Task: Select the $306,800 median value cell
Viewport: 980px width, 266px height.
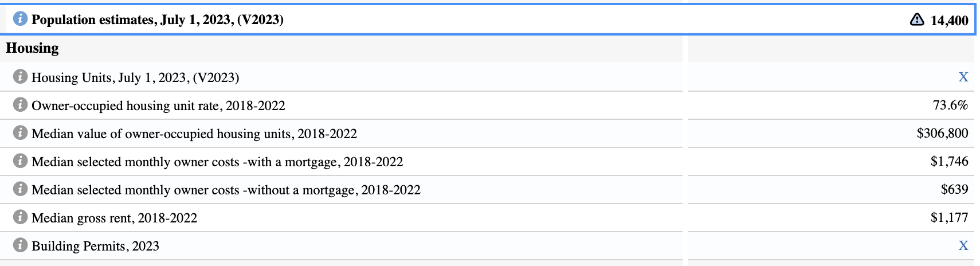Action: (942, 134)
